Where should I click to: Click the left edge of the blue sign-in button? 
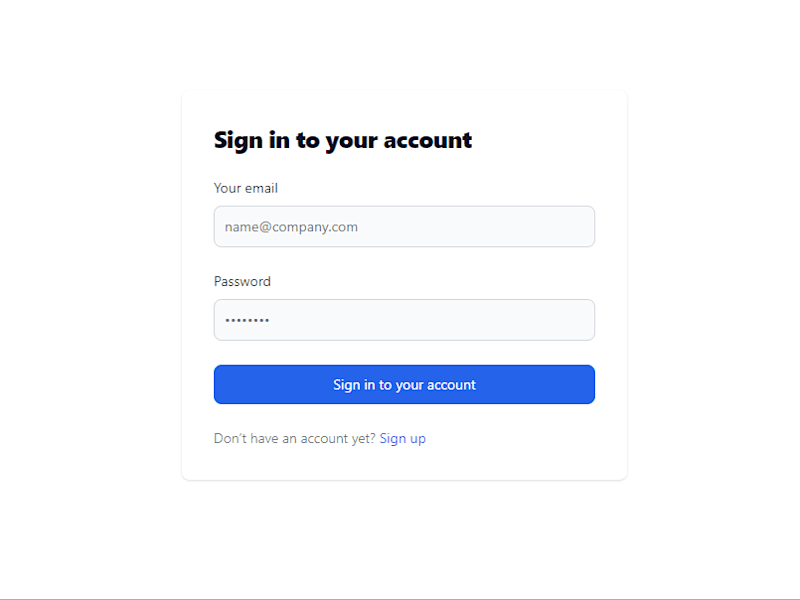click(x=222, y=384)
